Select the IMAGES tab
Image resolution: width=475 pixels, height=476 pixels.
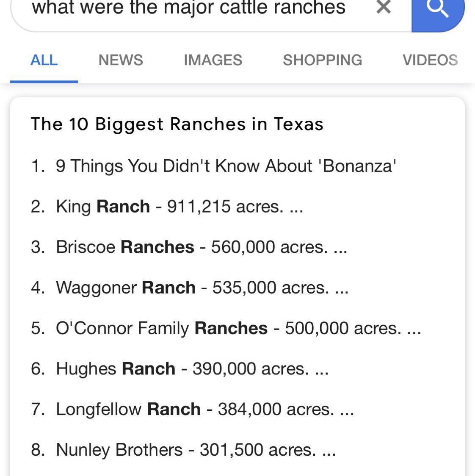click(213, 60)
